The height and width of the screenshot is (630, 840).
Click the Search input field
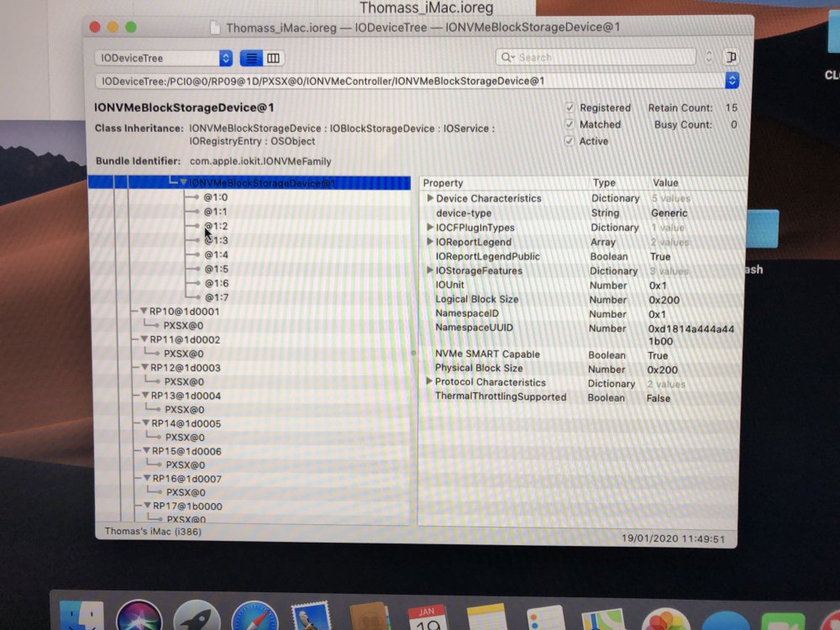tap(596, 57)
